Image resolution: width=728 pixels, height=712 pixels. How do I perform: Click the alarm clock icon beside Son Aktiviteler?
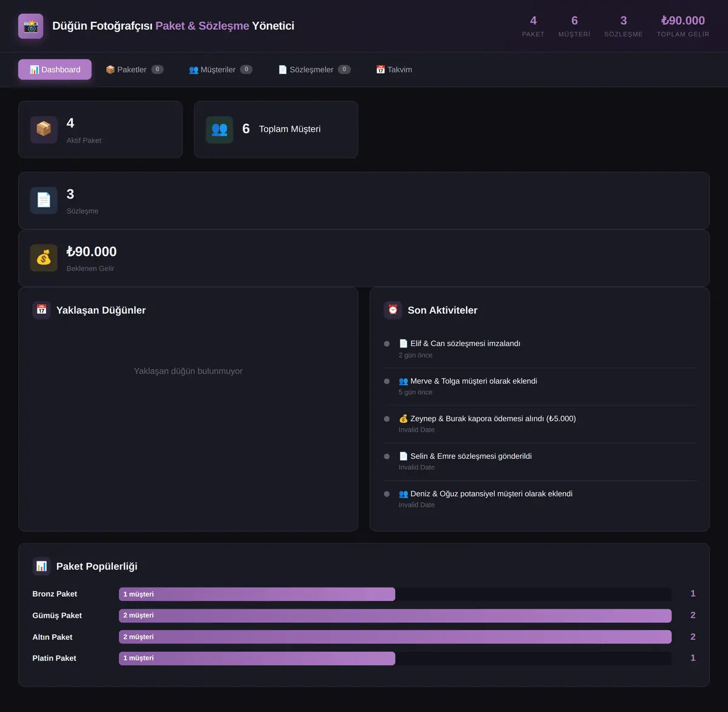point(393,310)
